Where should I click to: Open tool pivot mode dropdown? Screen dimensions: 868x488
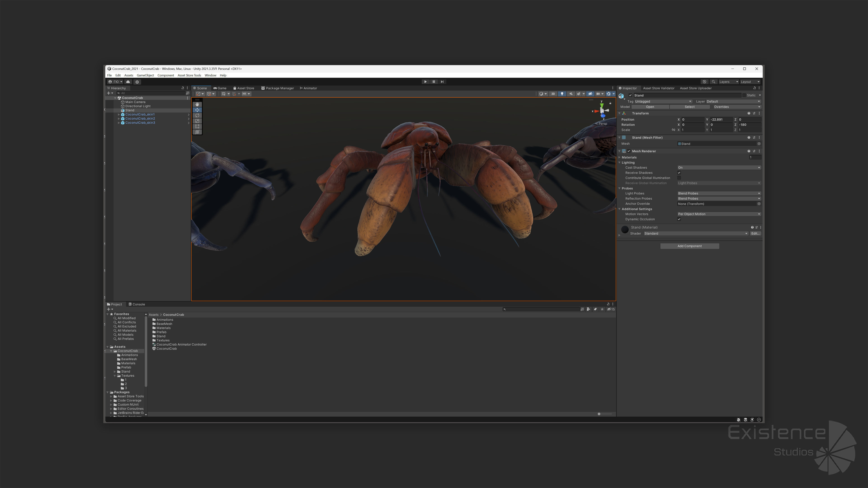(x=200, y=94)
